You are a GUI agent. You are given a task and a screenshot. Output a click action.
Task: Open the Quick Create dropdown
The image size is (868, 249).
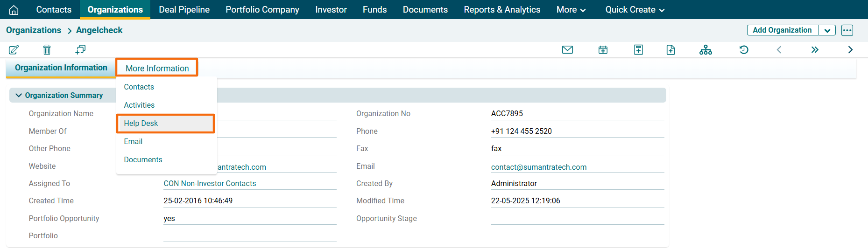click(x=635, y=10)
